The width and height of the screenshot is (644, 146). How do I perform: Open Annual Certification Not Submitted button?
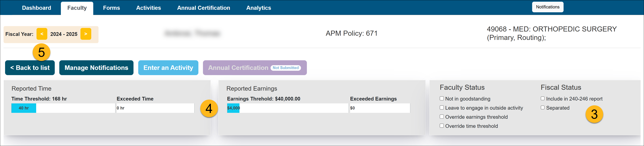(254, 68)
